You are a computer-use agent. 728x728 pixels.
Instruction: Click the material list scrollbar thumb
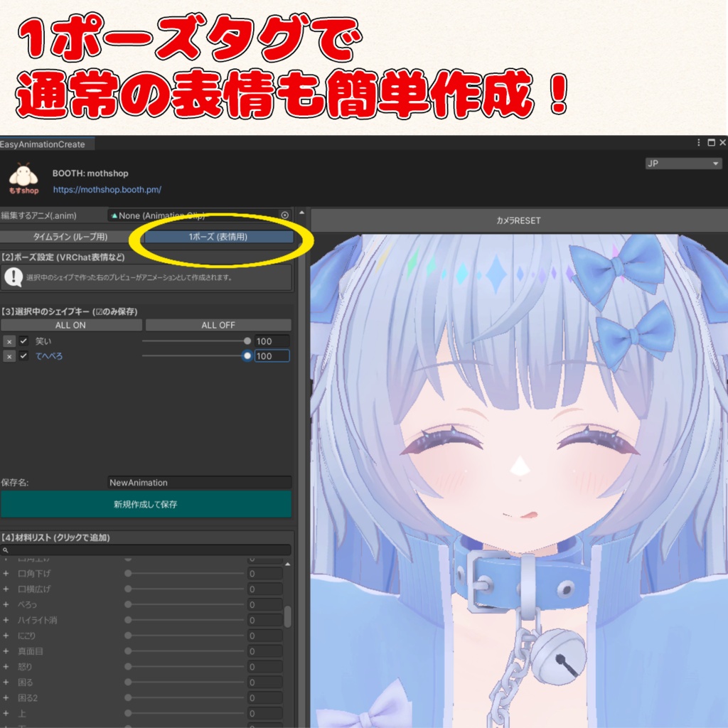click(x=287, y=616)
